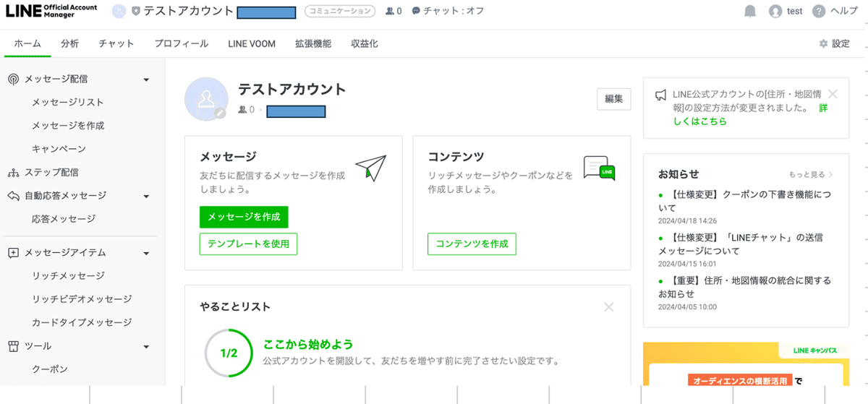
Task: Open メッセージリスト in sidebar
Action: click(68, 103)
